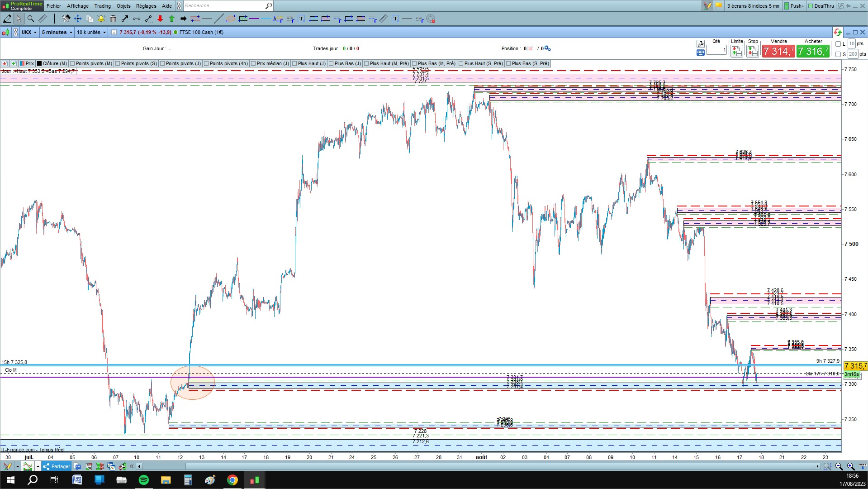Activate the cursor pointer tool
This screenshot has height=489, width=868.
pyautogui.click(x=19, y=19)
